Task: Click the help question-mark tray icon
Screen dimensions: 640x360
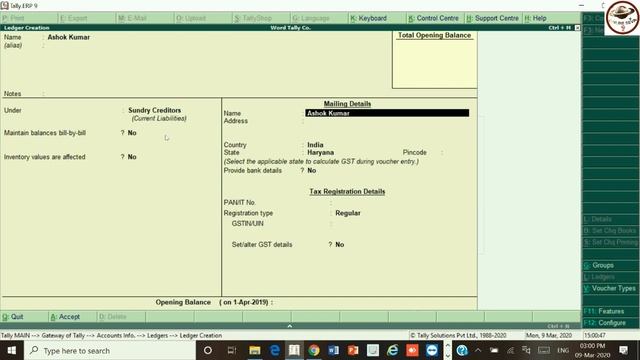Action: pos(462,350)
